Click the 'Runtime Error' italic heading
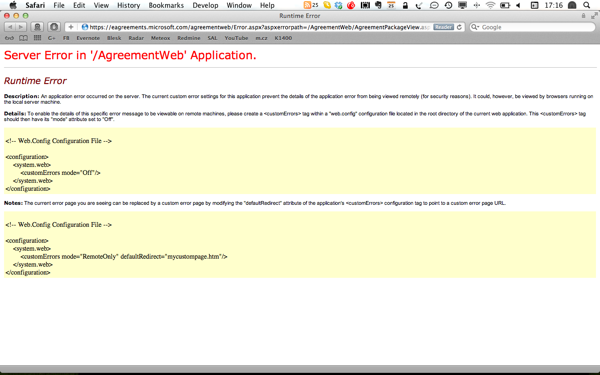This screenshot has width=600, height=375. 35,81
